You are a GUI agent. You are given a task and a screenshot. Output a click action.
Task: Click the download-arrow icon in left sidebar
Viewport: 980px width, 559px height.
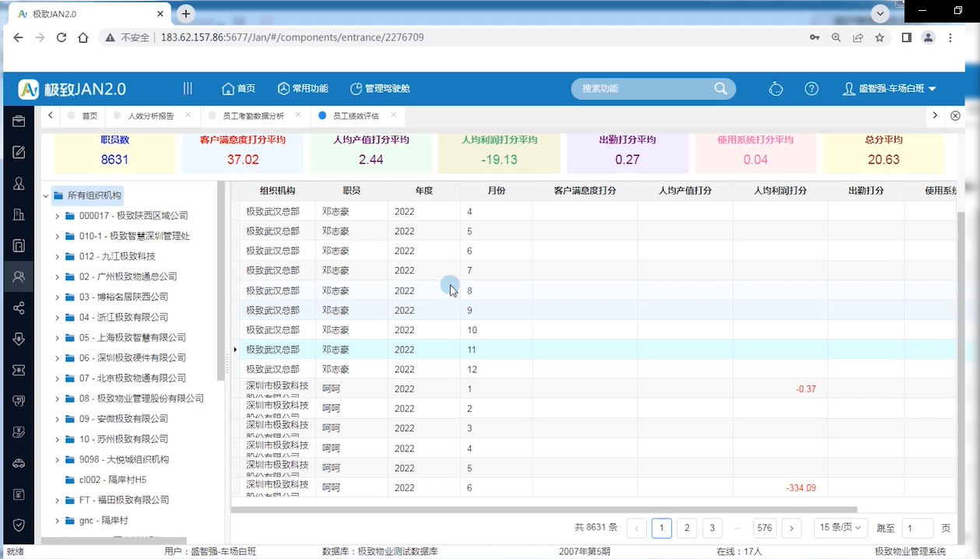pyautogui.click(x=19, y=339)
